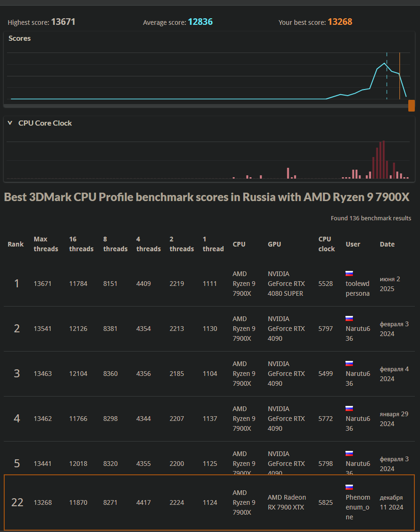Click the Russian flag in rank 22 row
The height and width of the screenshot is (532, 420).
(x=349, y=487)
